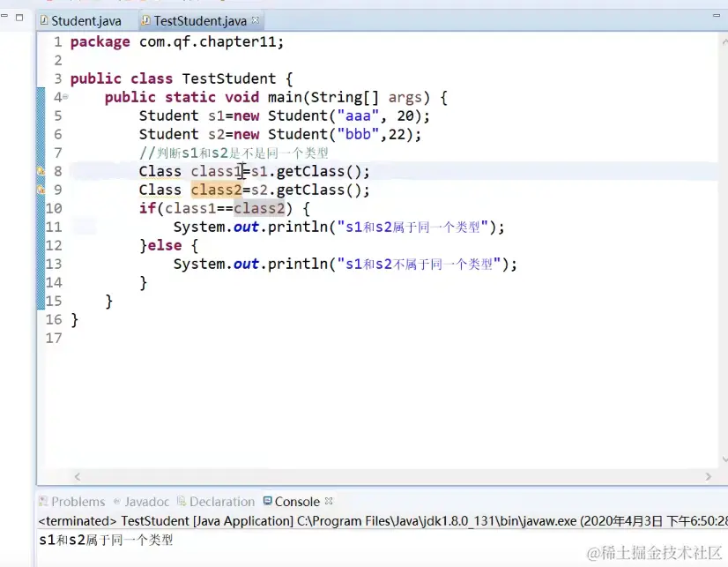Close the Console view
This screenshot has height=567, width=728.
(329, 501)
